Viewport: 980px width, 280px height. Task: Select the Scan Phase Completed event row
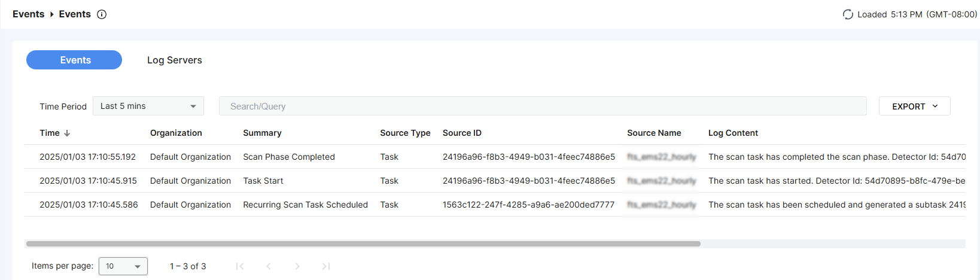coord(288,157)
